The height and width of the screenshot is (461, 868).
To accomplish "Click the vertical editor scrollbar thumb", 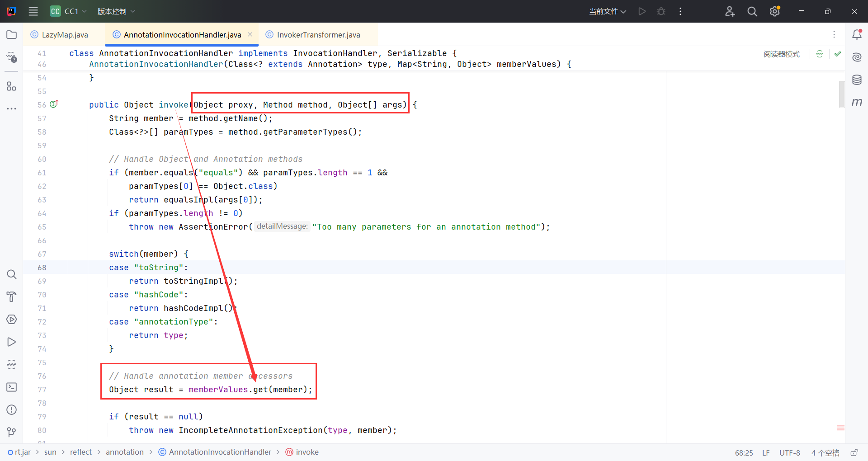I will (841, 94).
